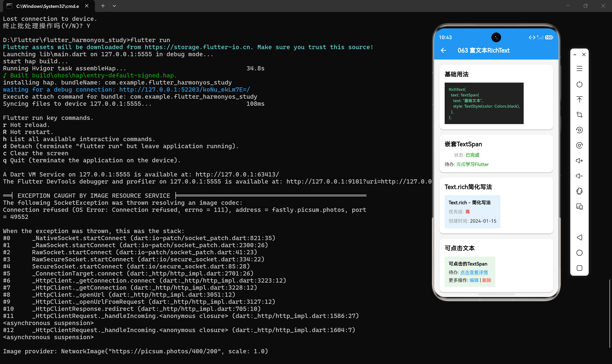Click the "q Quit" command line

tap(92, 160)
